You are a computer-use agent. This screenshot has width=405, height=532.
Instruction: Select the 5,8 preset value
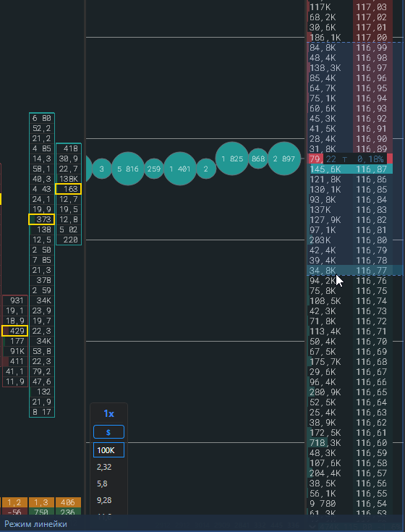[102, 484]
